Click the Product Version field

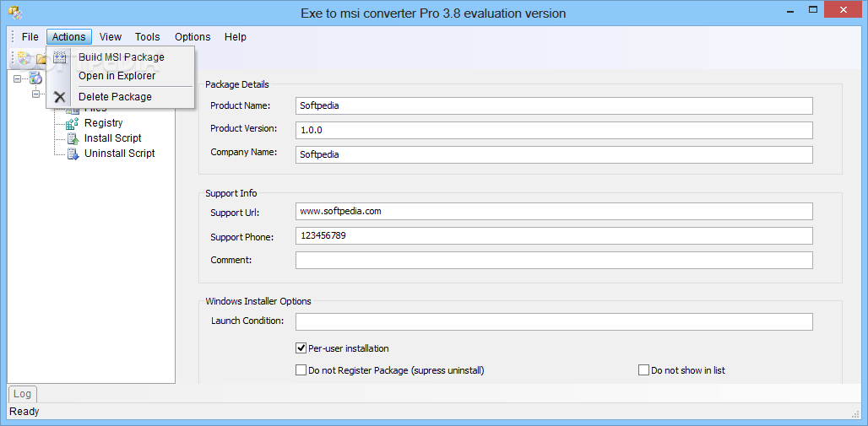554,131
